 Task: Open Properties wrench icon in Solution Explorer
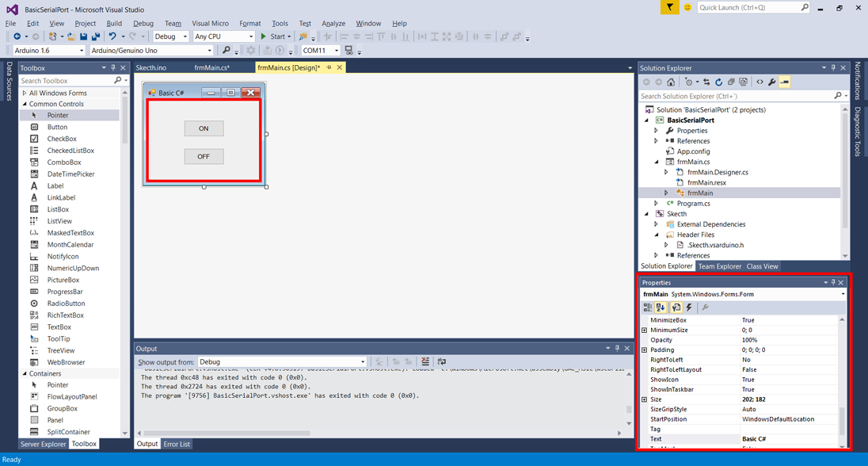772,82
